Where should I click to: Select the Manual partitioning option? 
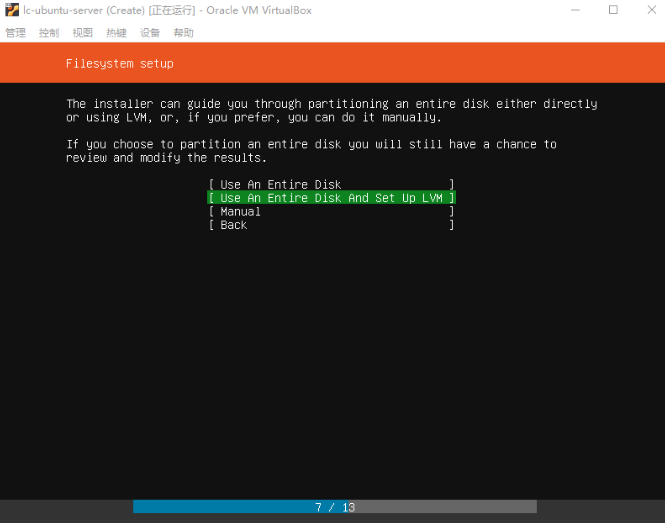tap(331, 211)
